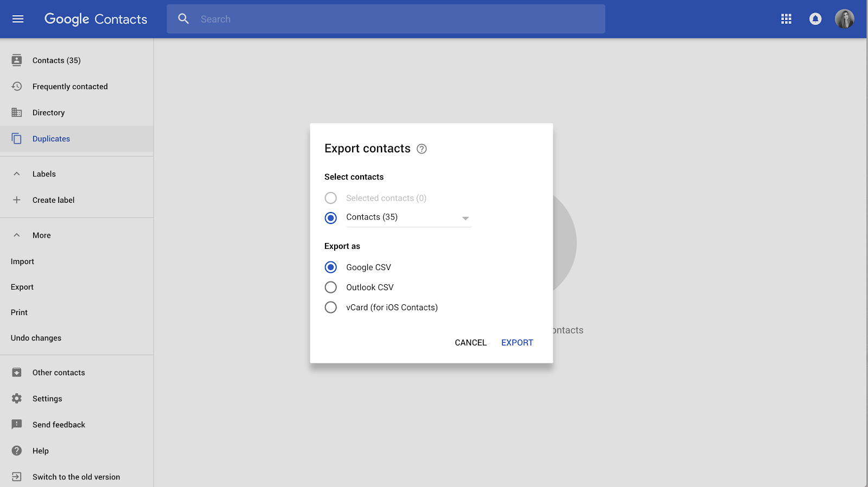Click the Directory building icon
Image resolution: width=868 pixels, height=487 pixels.
pyautogui.click(x=17, y=112)
